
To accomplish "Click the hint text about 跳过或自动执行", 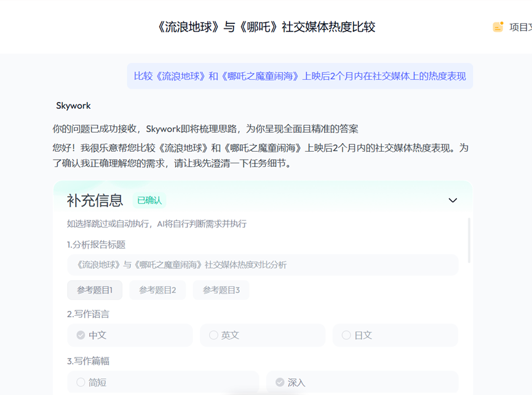I will 156,224.
